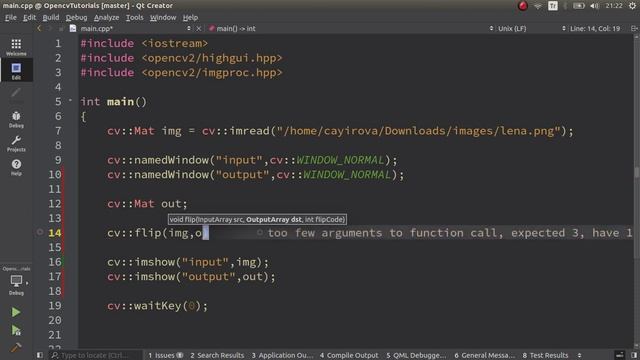Screen dimensions: 640x360
Task: Open the Debug menu
Action: [x=76, y=18]
